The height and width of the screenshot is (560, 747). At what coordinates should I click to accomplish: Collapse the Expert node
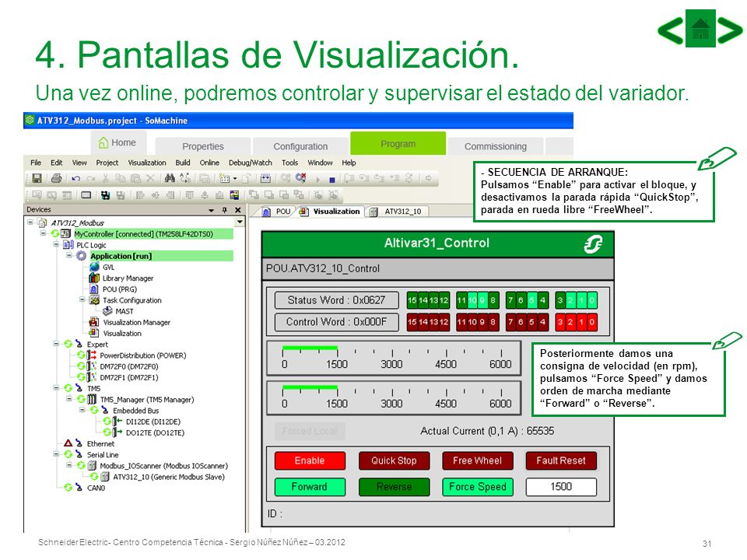56,343
